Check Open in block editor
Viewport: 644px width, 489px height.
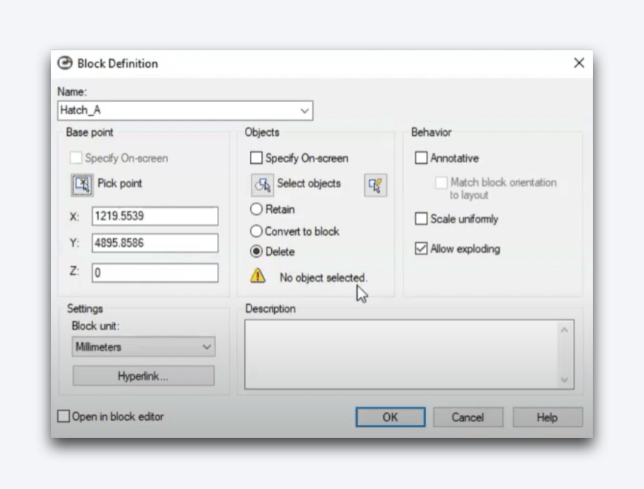[64, 417]
